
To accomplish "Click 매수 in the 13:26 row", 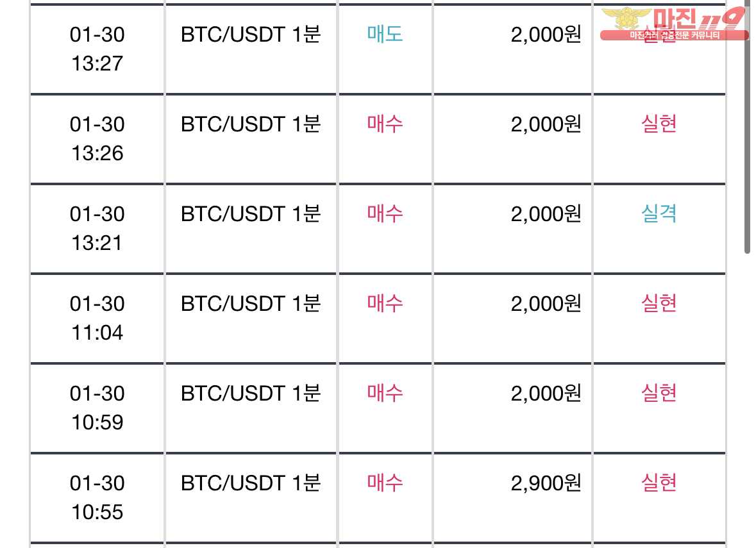I will pyautogui.click(x=385, y=124).
